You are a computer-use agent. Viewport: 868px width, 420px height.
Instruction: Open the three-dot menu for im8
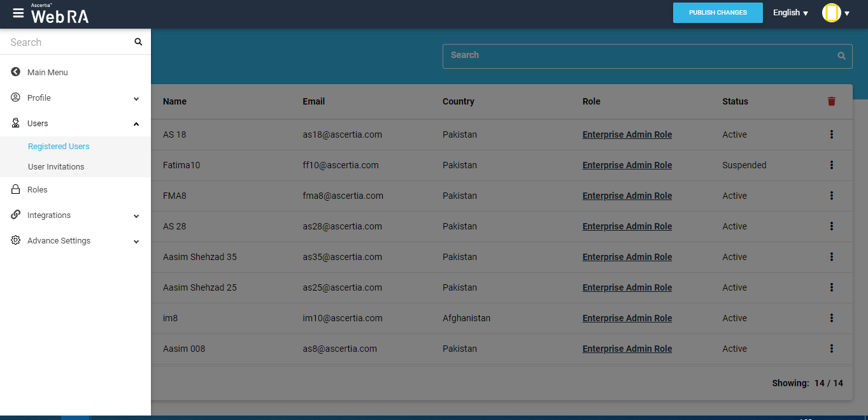click(831, 318)
